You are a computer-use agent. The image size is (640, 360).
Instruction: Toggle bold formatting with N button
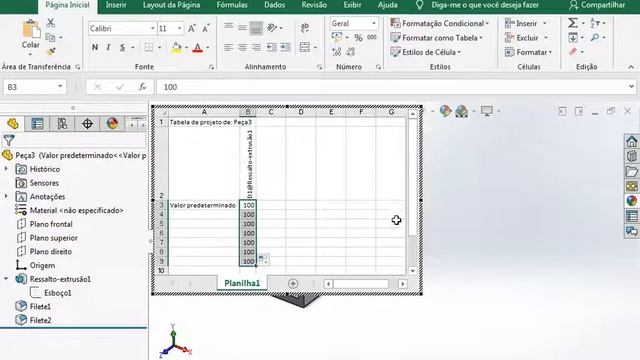coord(95,47)
